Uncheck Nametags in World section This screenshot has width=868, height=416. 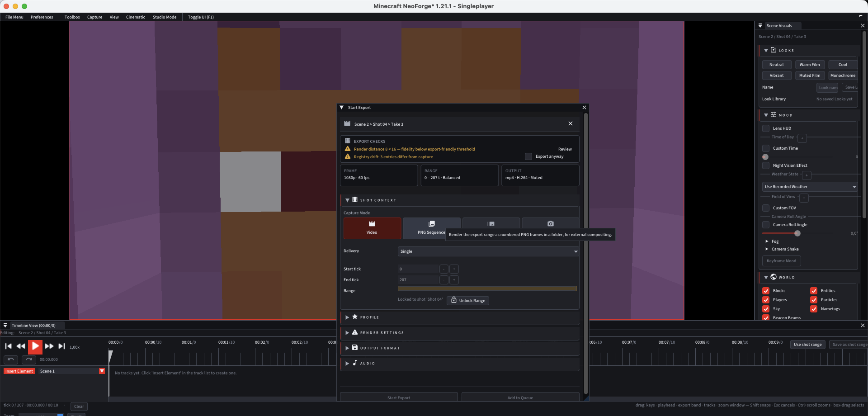(x=814, y=309)
